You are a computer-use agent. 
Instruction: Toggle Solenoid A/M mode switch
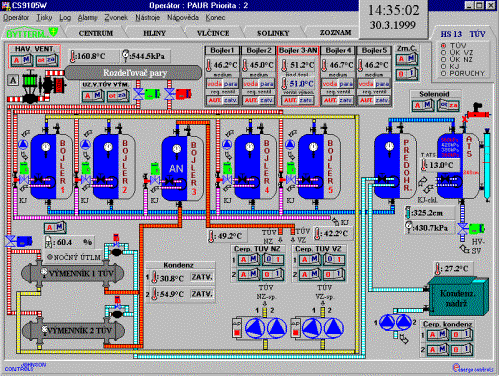(x=423, y=106)
